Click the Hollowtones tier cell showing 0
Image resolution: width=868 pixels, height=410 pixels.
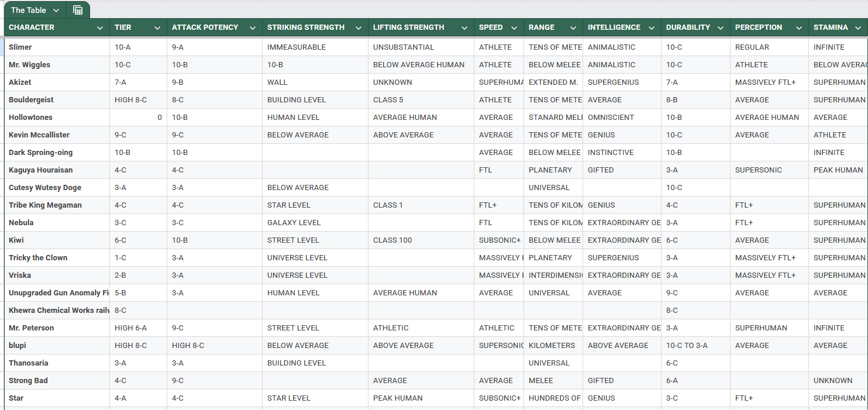[x=138, y=118]
